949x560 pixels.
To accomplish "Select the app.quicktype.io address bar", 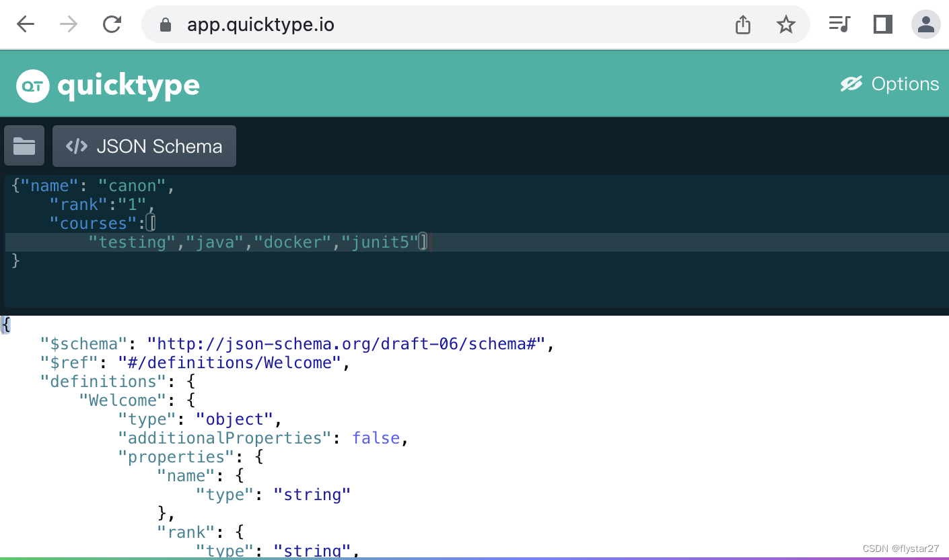I will click(475, 25).
